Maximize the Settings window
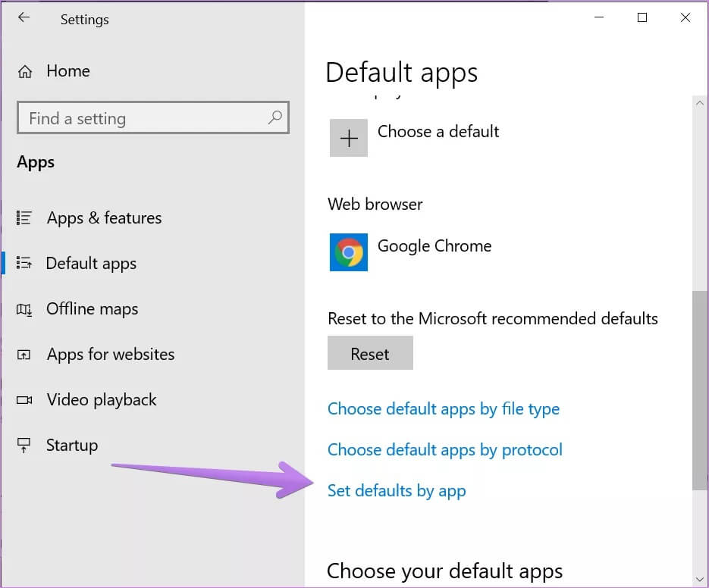 (x=642, y=17)
